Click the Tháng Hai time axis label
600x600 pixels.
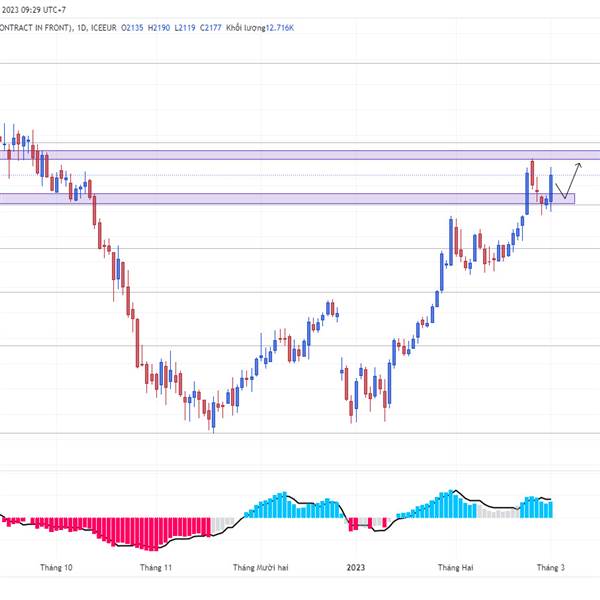(x=455, y=567)
